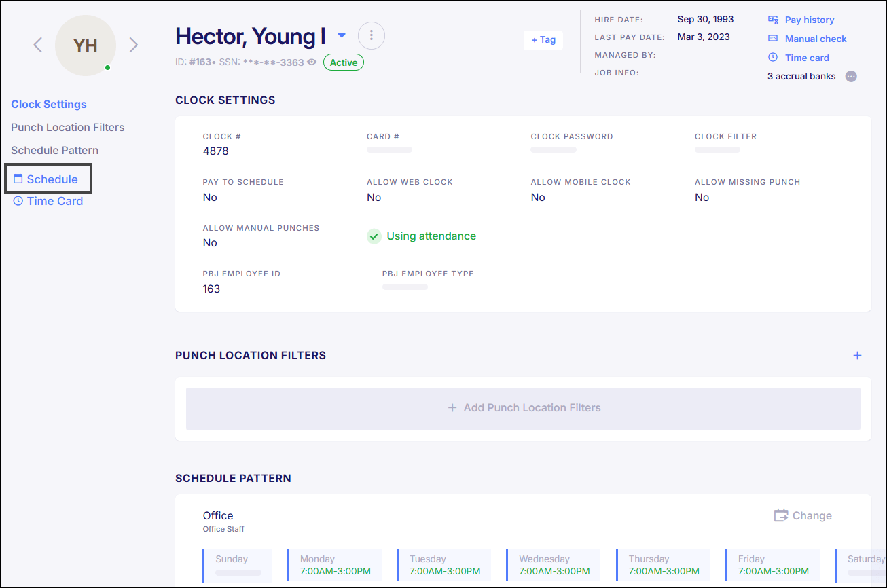Go to next employee arrow
Image resolution: width=887 pixels, height=588 pixels.
134,45
